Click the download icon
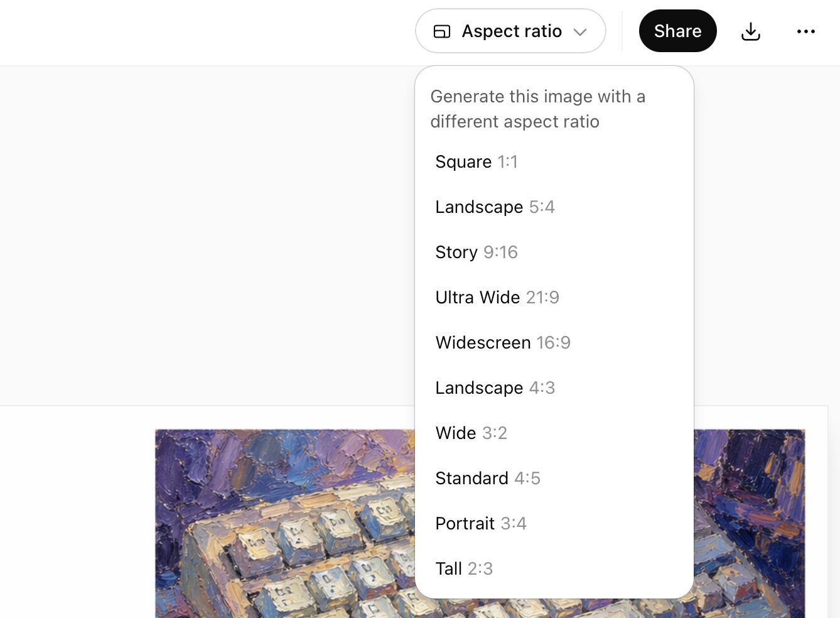This screenshot has height=618, width=840. 750,31
